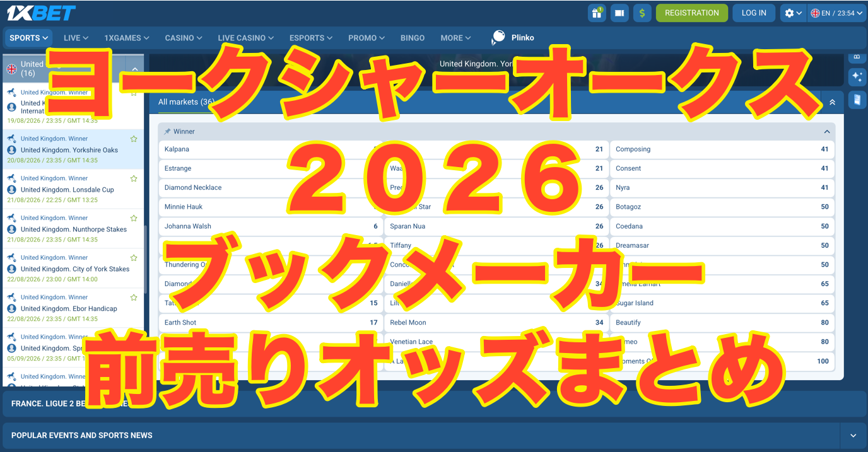The width and height of the screenshot is (868, 452).
Task: Open the gift bonuses icon
Action: coord(597,13)
